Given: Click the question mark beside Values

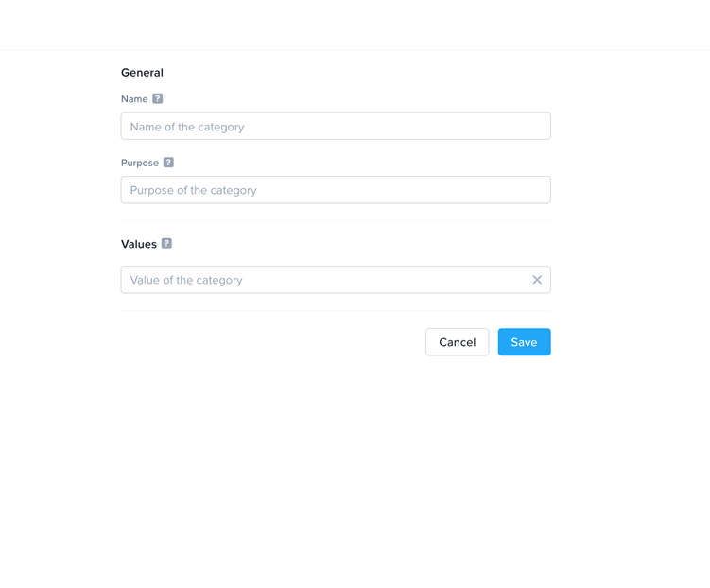Looking at the screenshot, I should (x=166, y=243).
